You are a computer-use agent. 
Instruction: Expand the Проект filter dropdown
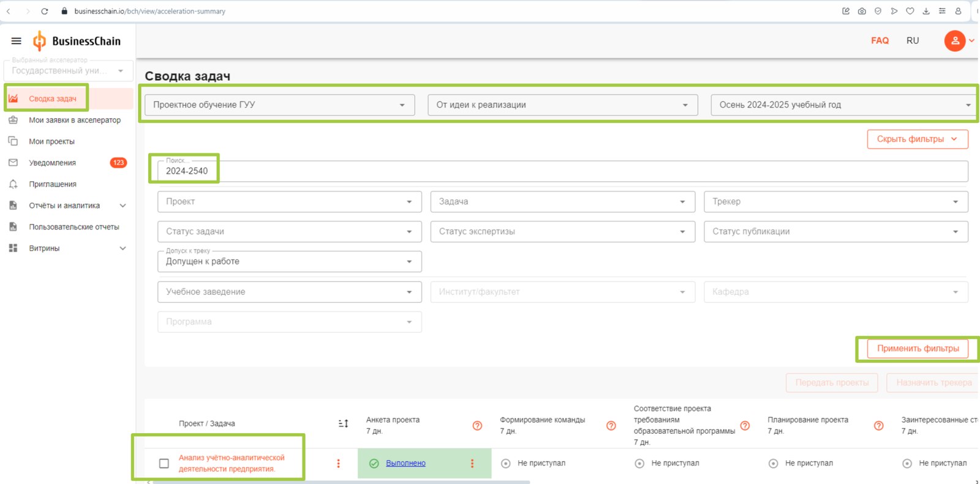pos(289,201)
